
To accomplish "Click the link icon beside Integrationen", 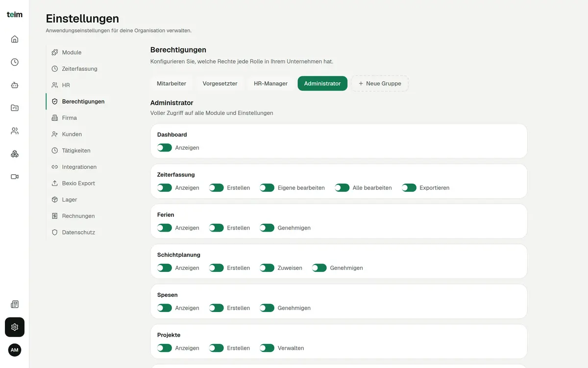I will [55, 167].
